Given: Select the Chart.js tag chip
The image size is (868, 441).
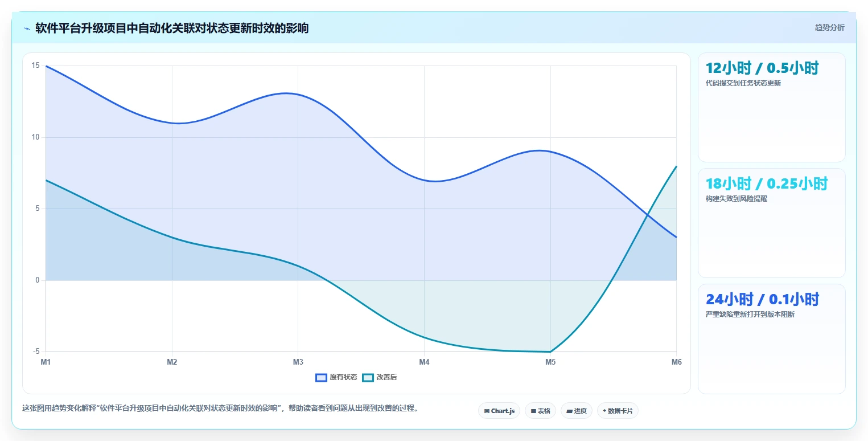Looking at the screenshot, I should pos(499,411).
